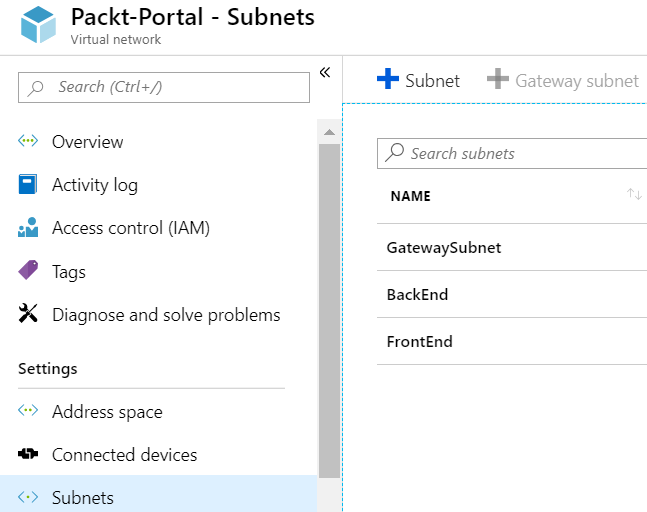647x512 pixels.
Task: Click the Packt-Portal - Subnets title
Action: (x=193, y=17)
